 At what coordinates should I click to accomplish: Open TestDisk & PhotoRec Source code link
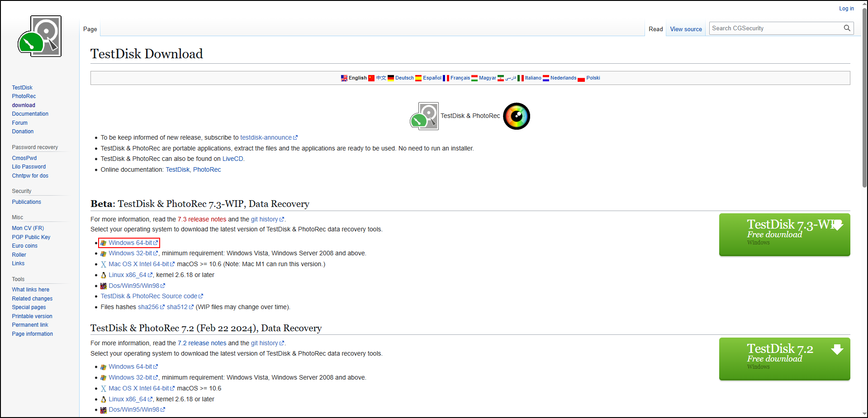click(x=152, y=296)
